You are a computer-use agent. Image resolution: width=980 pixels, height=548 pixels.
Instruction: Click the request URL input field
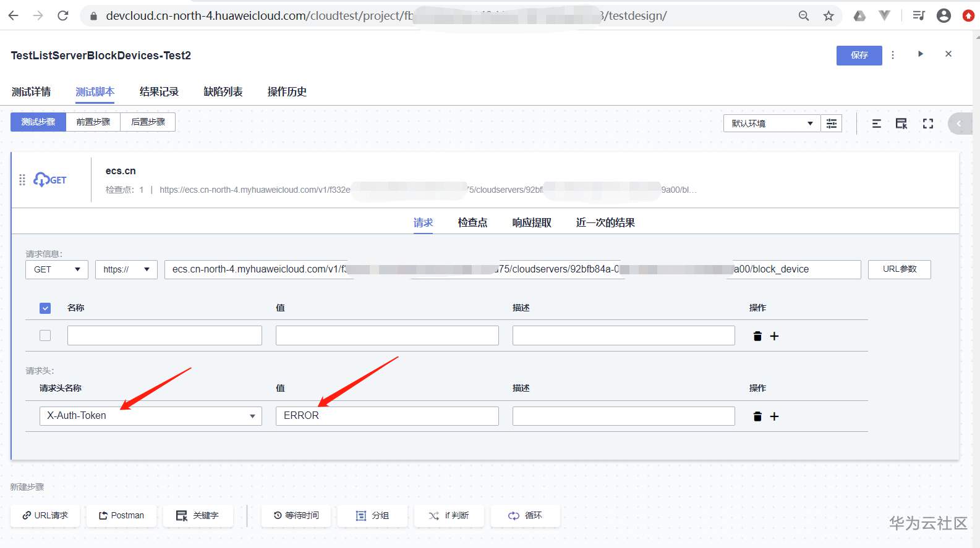pos(513,269)
